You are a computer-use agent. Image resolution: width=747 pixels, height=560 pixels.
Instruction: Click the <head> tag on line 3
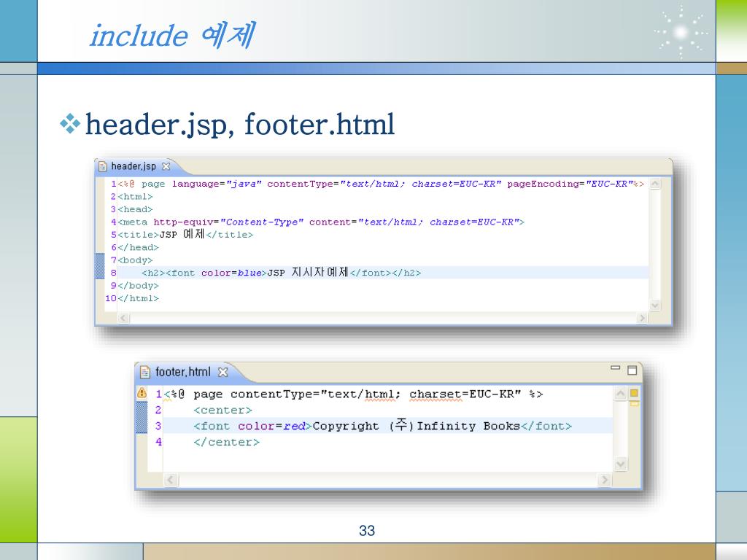[x=135, y=209]
